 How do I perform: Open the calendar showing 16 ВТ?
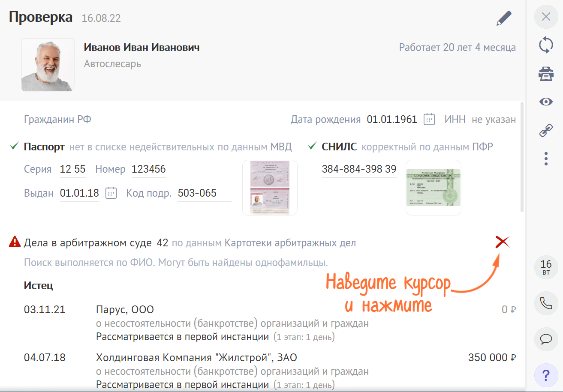(546, 267)
